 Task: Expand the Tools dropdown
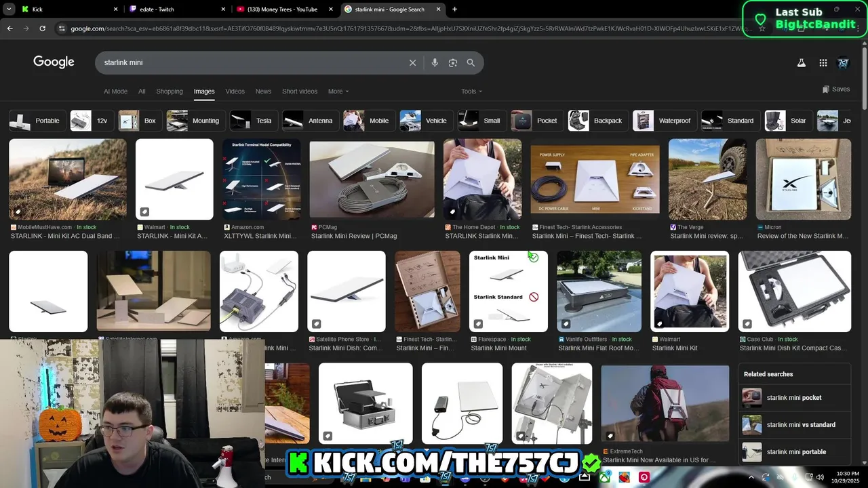click(x=471, y=91)
